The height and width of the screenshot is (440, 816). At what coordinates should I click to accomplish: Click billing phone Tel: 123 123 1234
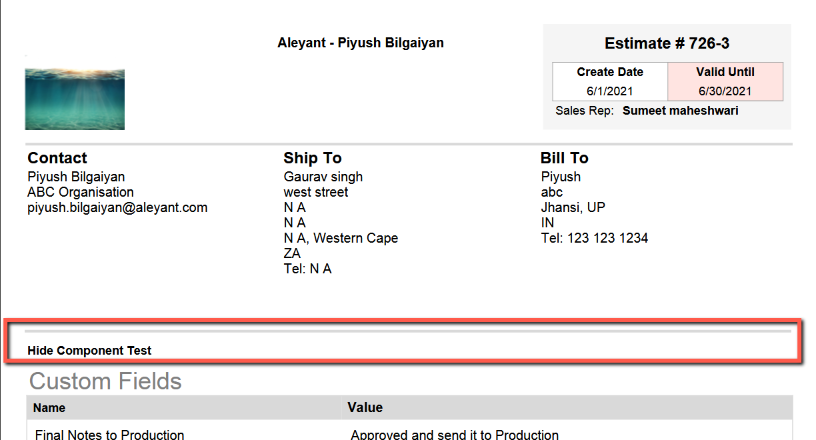click(594, 238)
